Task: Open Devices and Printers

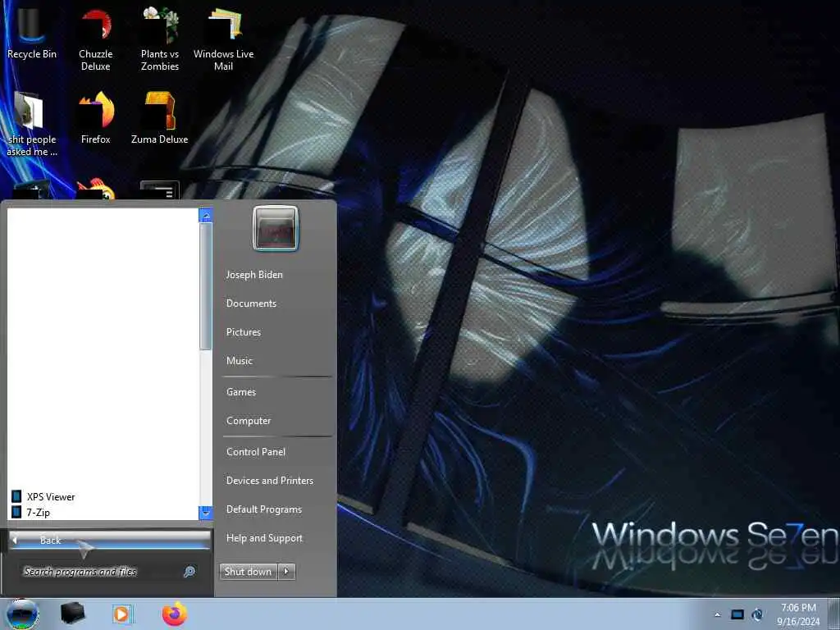Action: coord(269,481)
